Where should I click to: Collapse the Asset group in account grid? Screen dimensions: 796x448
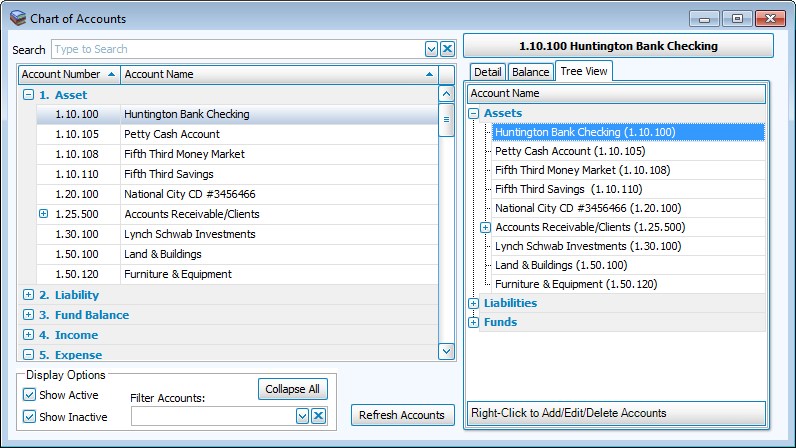pos(28,95)
